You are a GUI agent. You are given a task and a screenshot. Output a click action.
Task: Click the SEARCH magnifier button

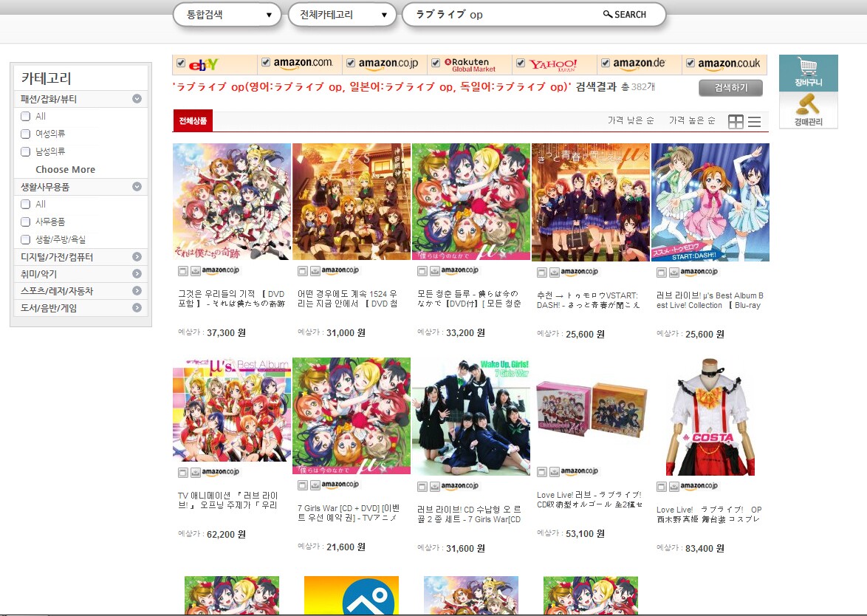[625, 14]
